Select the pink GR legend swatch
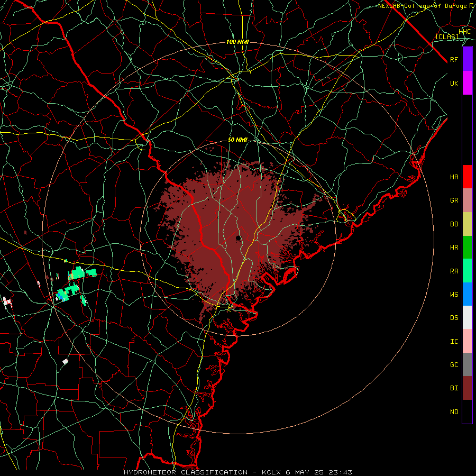Viewport: 476px width, 476px height. (467, 200)
